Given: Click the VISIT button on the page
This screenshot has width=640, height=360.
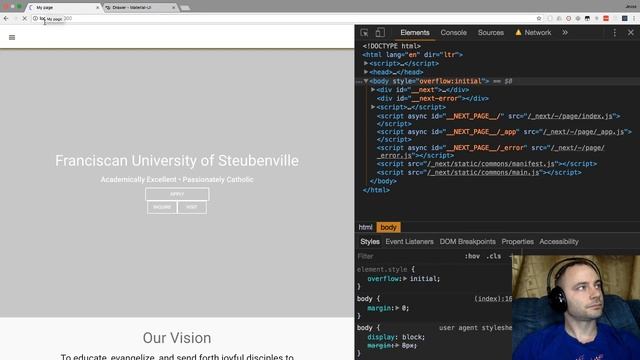Looking at the screenshot, I should point(192,207).
